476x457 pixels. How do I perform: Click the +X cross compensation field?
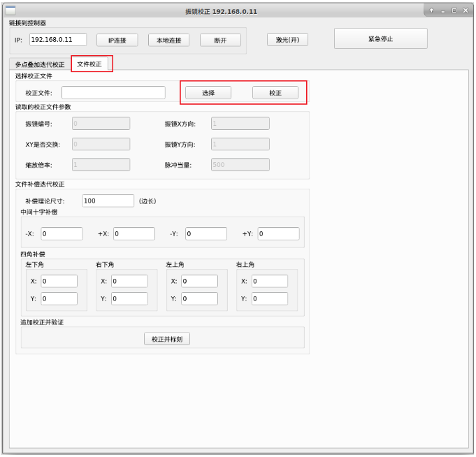pos(134,234)
